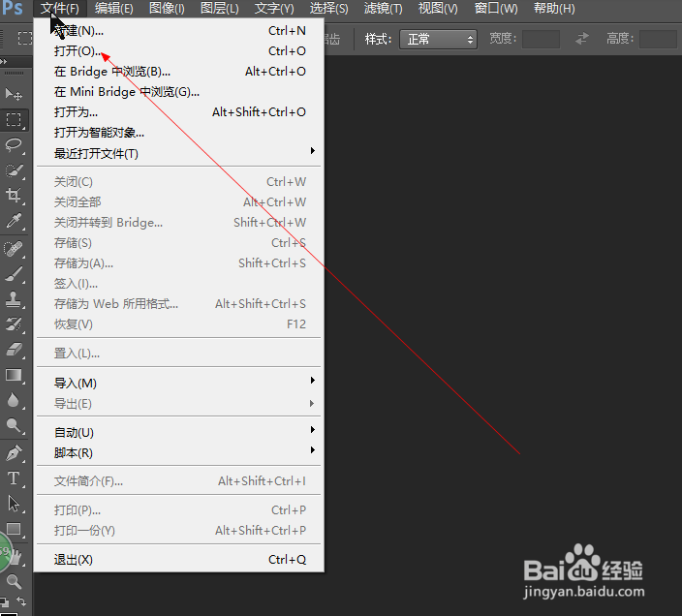Open the 文件(F) menu
Image resolution: width=682 pixels, height=616 pixels.
[x=60, y=9]
